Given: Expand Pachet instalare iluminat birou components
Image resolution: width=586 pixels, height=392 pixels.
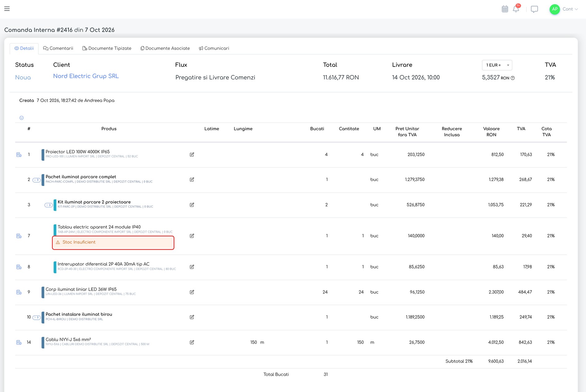Looking at the screenshot, I should 37,317.
